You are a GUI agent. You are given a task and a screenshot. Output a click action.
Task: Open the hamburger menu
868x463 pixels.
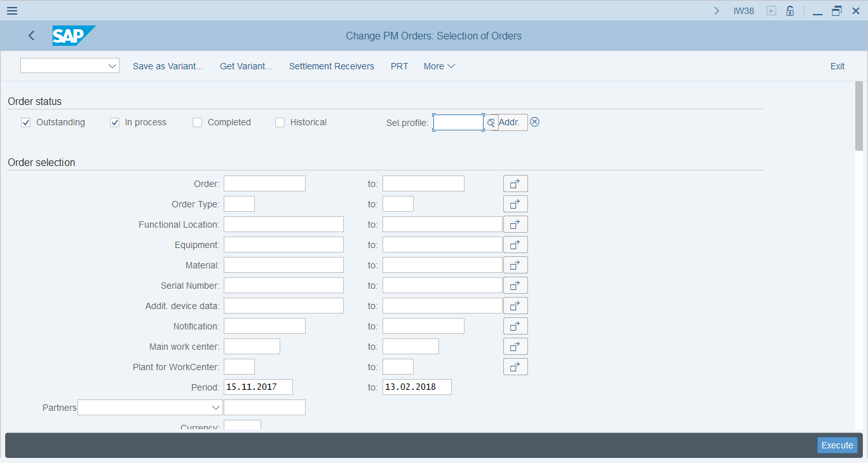coord(11,10)
